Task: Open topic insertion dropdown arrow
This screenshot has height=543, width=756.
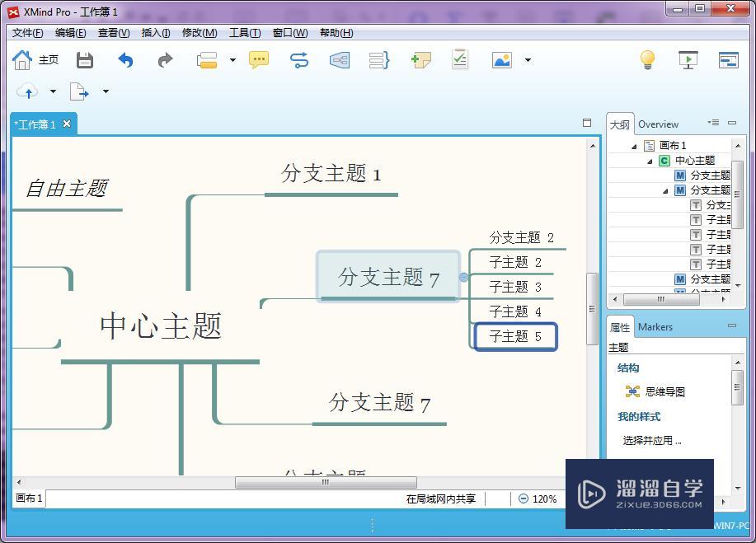Action: (x=232, y=60)
